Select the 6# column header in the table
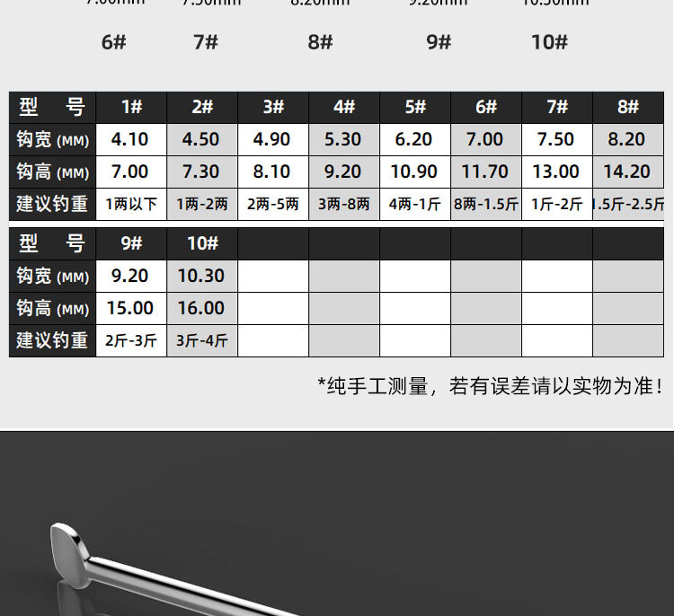 [485, 107]
